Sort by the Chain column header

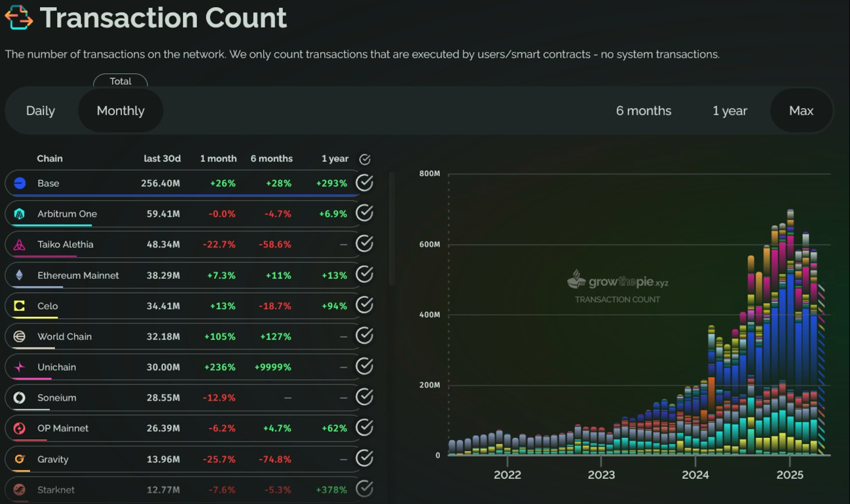[x=50, y=158]
